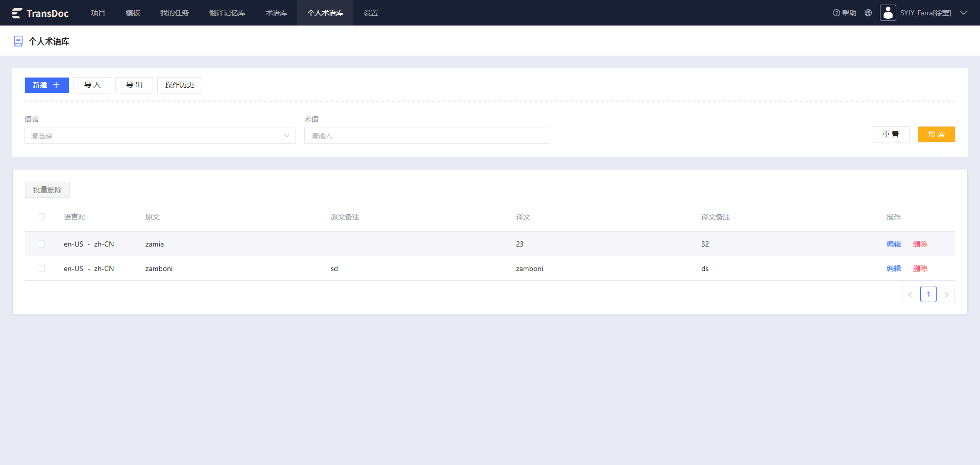
Task: Click the 个人术语库 page title icon
Action: 18,41
